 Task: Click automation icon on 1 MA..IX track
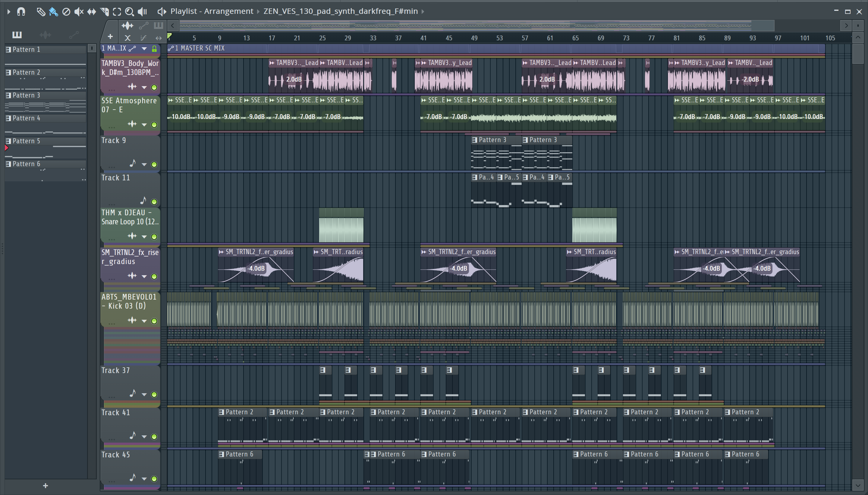pos(132,48)
